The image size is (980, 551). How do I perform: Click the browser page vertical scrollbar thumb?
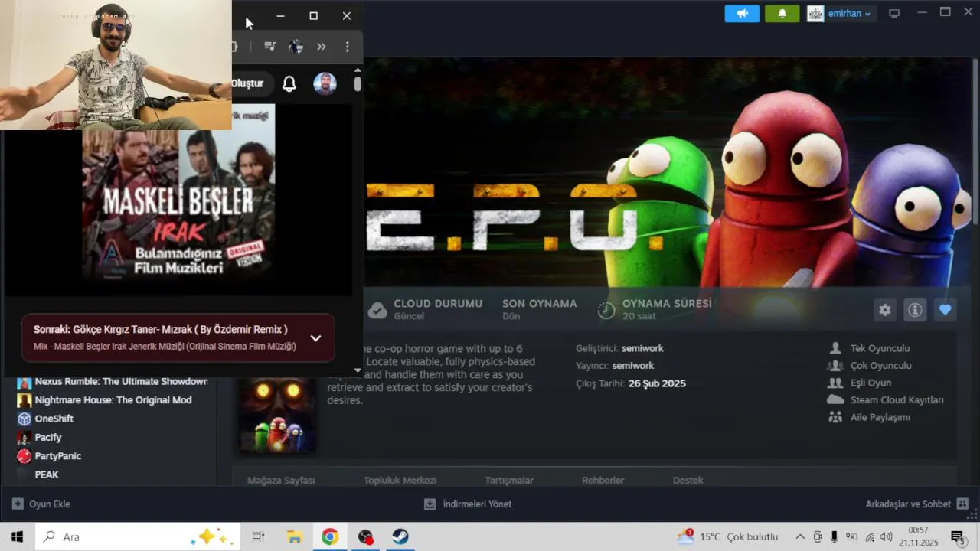pos(358,83)
